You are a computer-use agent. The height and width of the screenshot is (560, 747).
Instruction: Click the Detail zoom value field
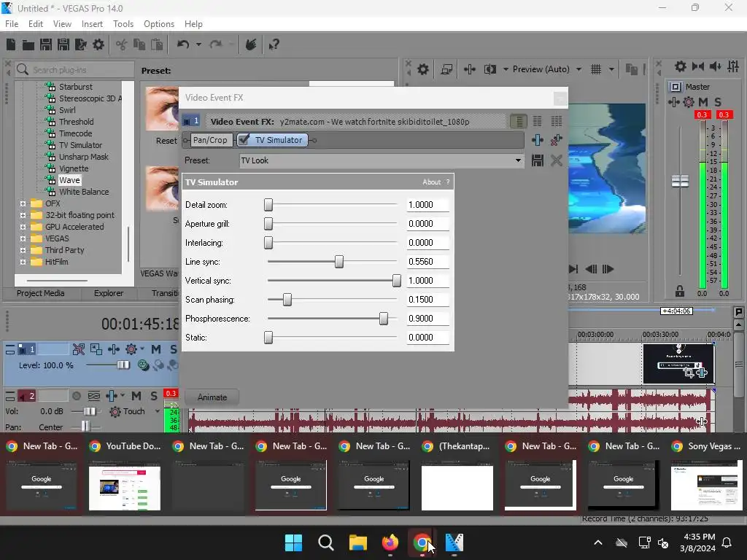click(427, 205)
